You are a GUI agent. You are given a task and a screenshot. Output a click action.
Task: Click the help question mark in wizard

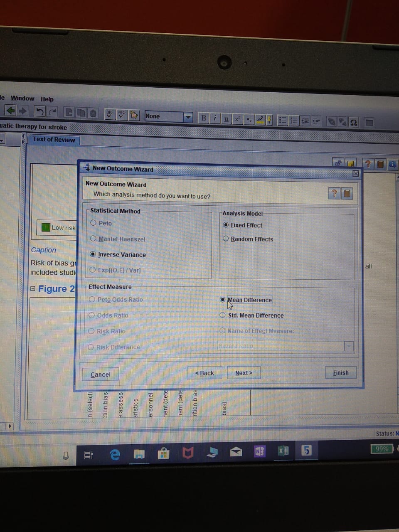pos(334,193)
